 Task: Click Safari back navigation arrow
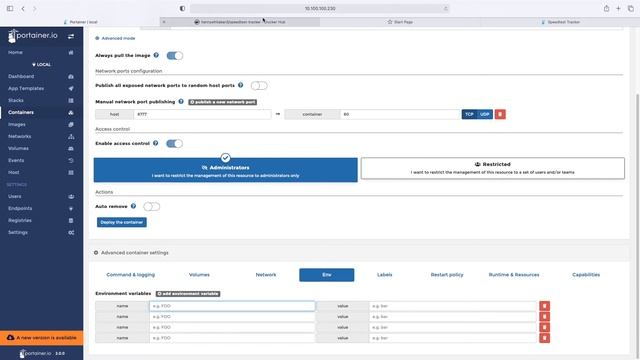point(23,9)
